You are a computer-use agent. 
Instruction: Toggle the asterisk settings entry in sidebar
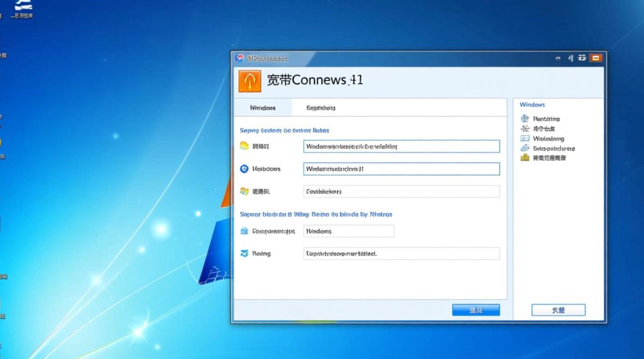tap(524, 128)
